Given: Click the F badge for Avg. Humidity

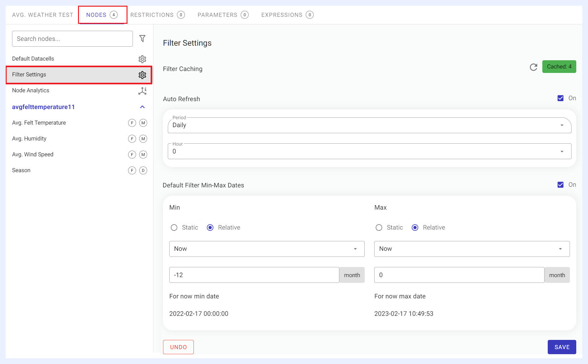Looking at the screenshot, I should click(132, 139).
